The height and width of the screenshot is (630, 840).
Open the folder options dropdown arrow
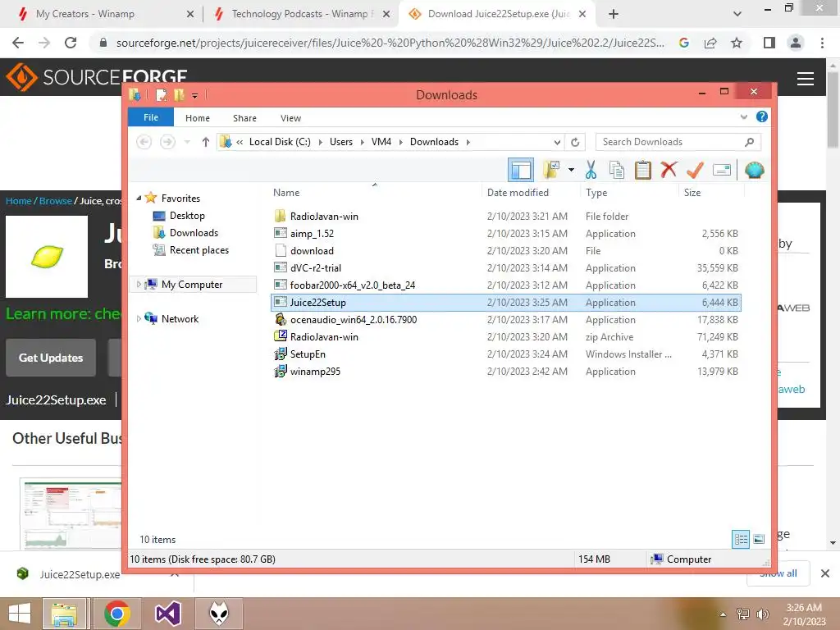tap(571, 171)
